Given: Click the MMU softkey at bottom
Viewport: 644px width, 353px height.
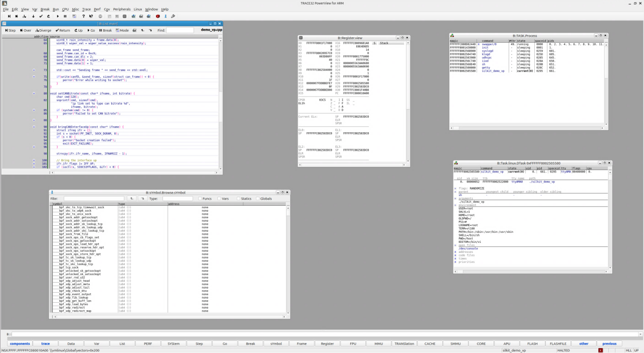Looking at the screenshot, I should [378, 344].
